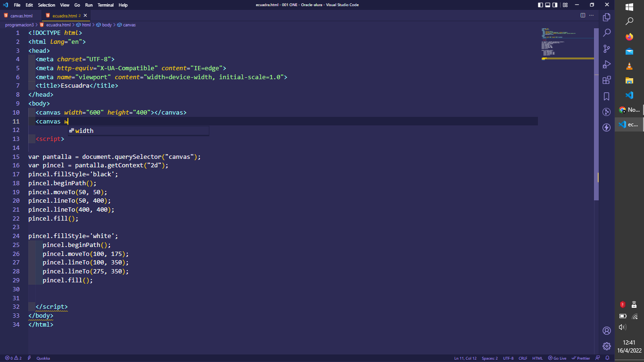Open the Selection menu

(47, 5)
